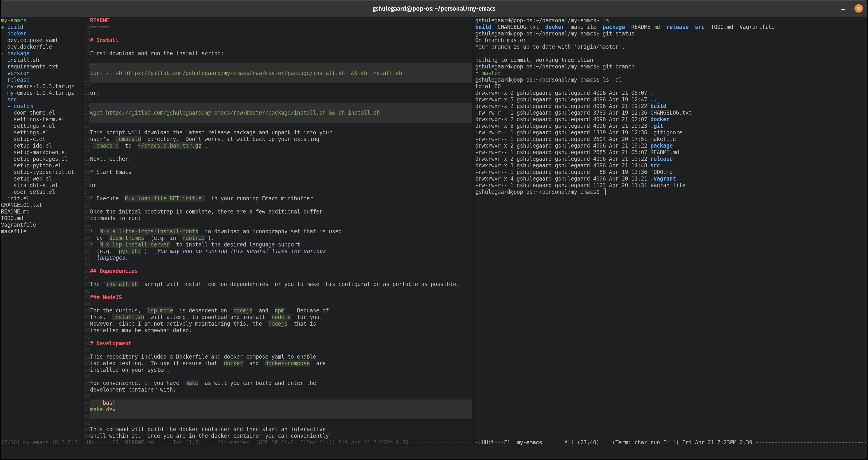Select the my-emacs root in neotree

tap(13, 20)
